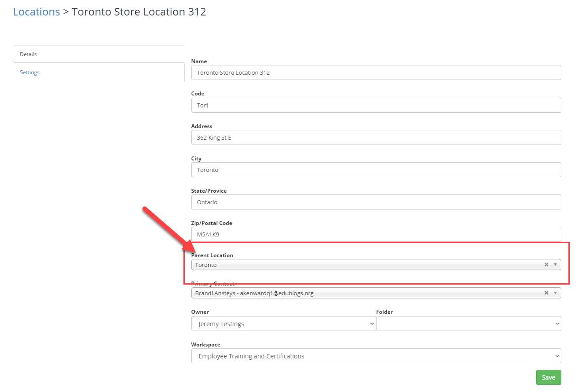Edit the Name field

(x=376, y=72)
